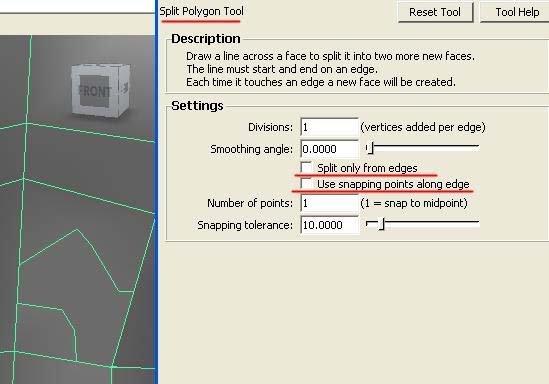
Task: Click the Settings section heading
Action: point(197,106)
